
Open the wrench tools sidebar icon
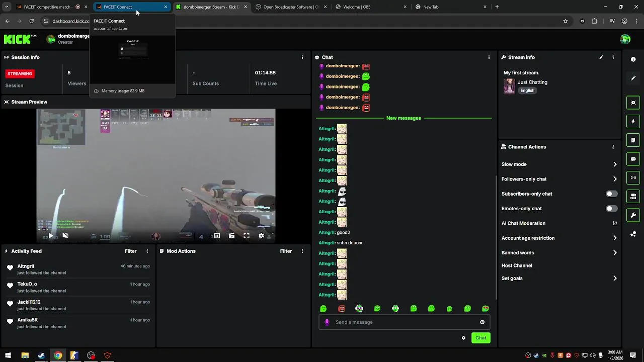click(x=633, y=215)
